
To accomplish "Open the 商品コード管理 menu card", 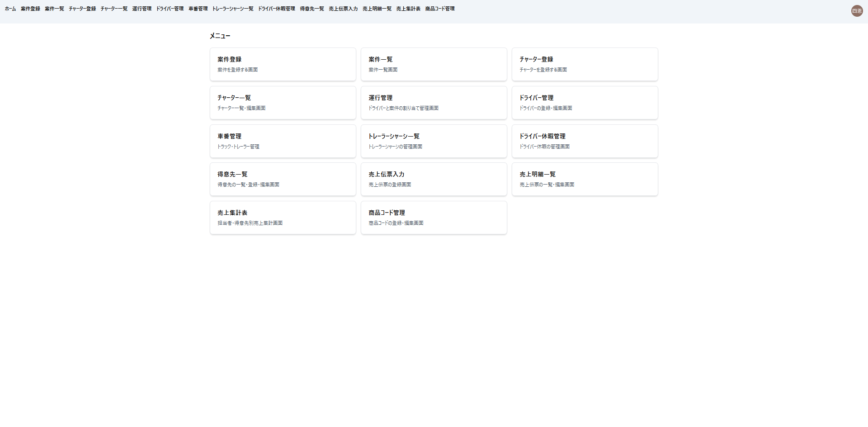I will click(434, 218).
